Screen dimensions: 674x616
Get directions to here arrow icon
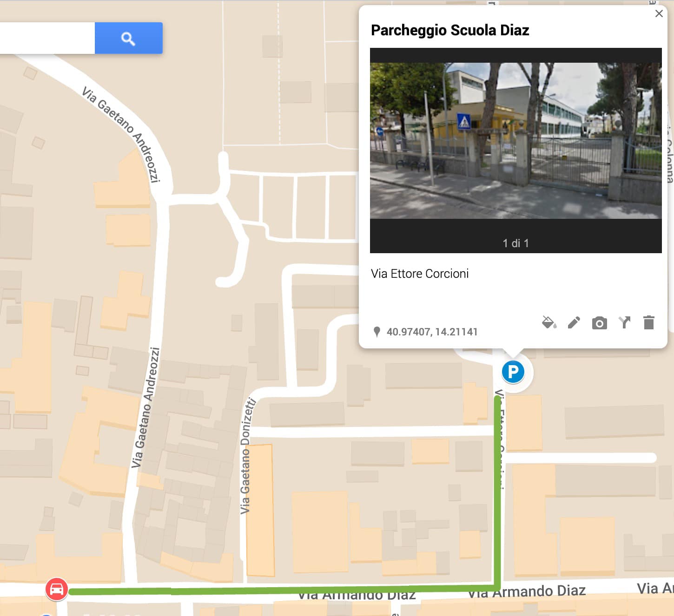(624, 322)
